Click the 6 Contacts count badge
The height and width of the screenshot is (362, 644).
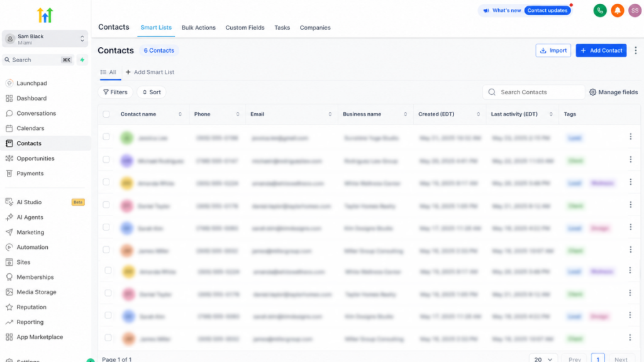point(159,50)
